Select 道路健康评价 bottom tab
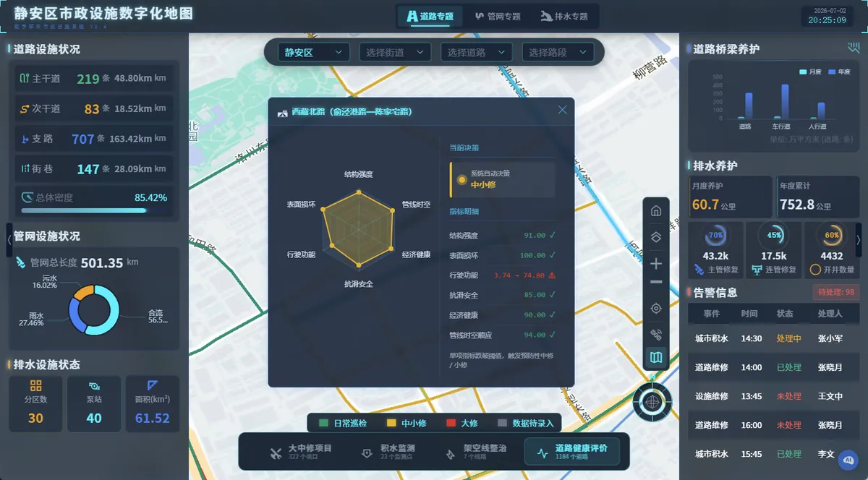 click(571, 452)
